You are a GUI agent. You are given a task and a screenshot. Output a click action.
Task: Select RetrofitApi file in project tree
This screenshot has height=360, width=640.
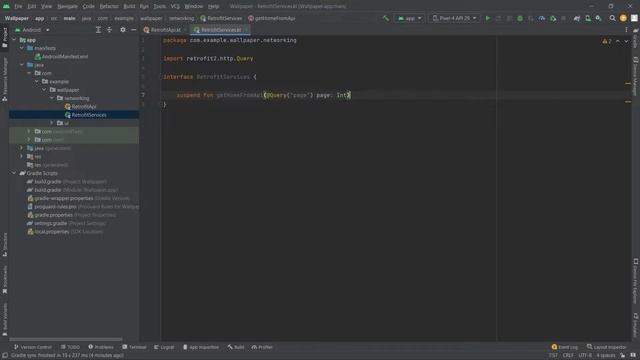[x=80, y=107]
